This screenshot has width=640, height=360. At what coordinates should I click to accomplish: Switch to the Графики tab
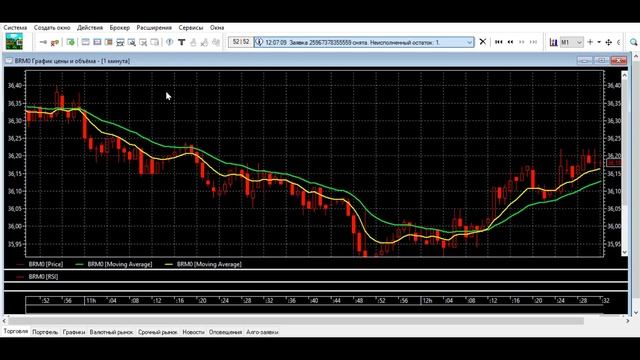(x=74, y=332)
